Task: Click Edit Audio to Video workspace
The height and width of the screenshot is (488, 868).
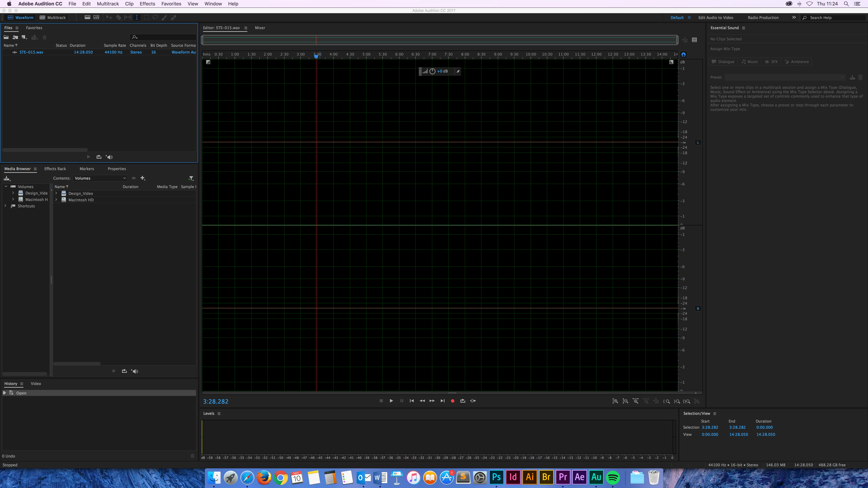Action: [x=715, y=17]
